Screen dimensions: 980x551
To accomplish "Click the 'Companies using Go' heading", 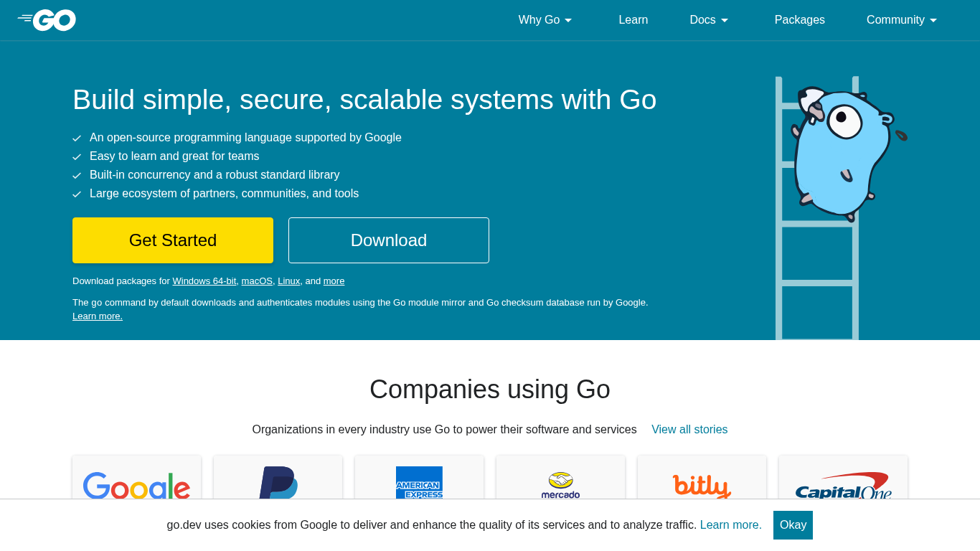I will pos(490,390).
